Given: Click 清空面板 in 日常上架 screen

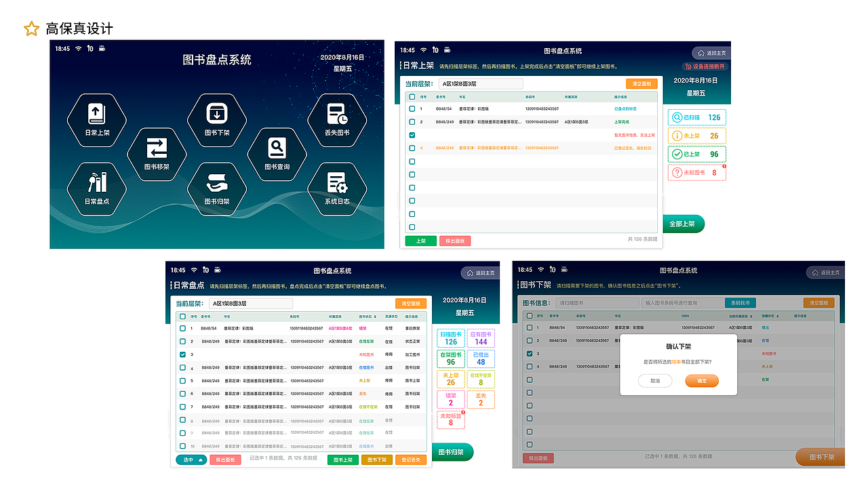Looking at the screenshot, I should click(x=642, y=84).
